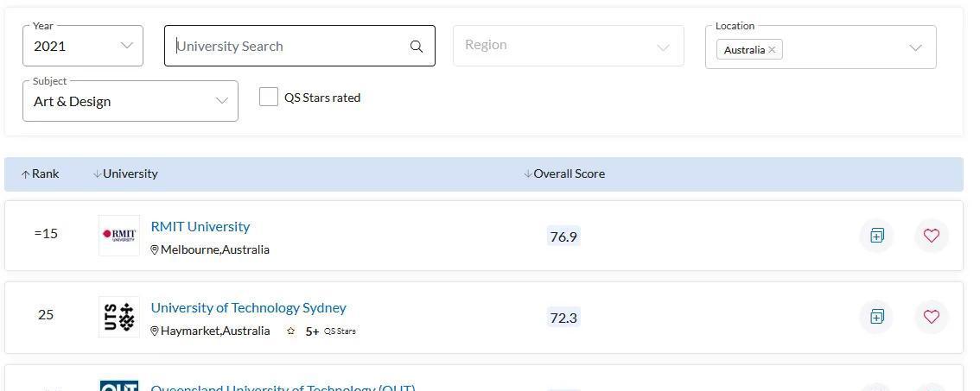The width and height of the screenshot is (980, 391).
Task: Expand the Location dropdown arrow
Action: point(915,47)
